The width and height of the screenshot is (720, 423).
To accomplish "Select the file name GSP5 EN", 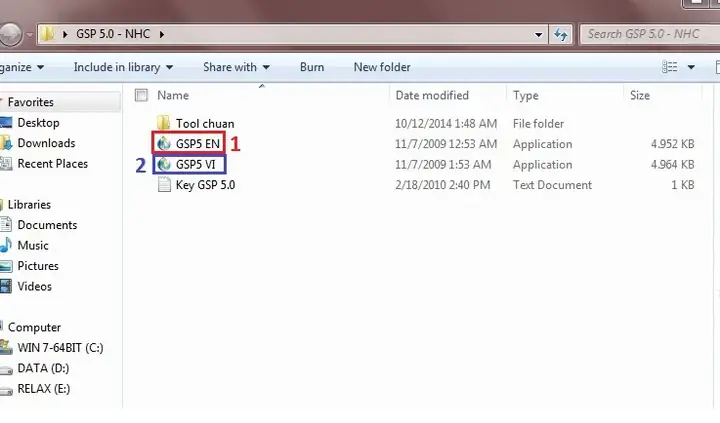I will (197, 144).
